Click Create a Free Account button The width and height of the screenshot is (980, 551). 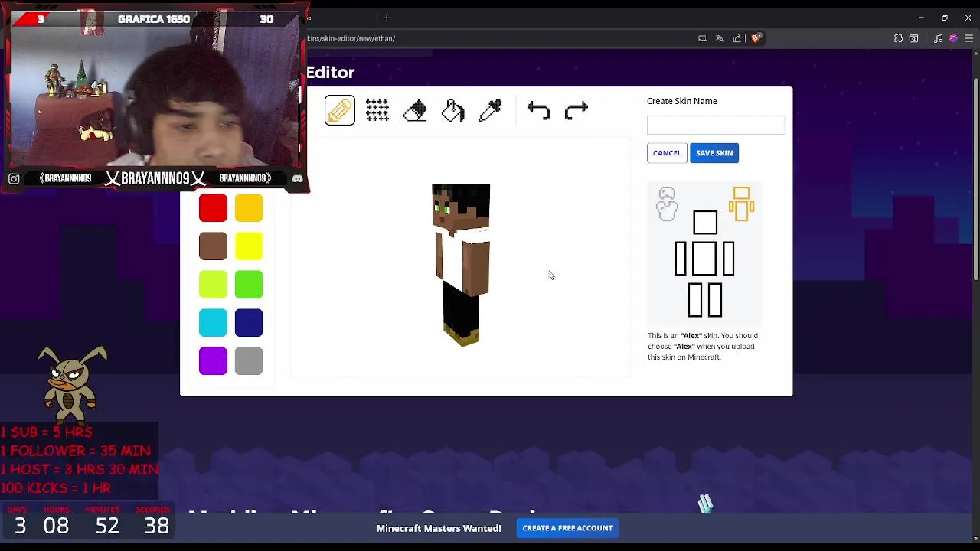coord(567,528)
